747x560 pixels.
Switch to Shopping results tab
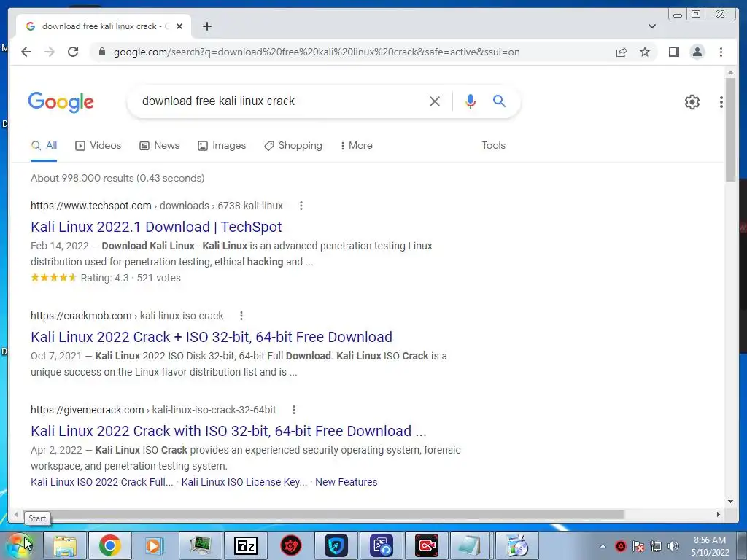click(x=293, y=145)
